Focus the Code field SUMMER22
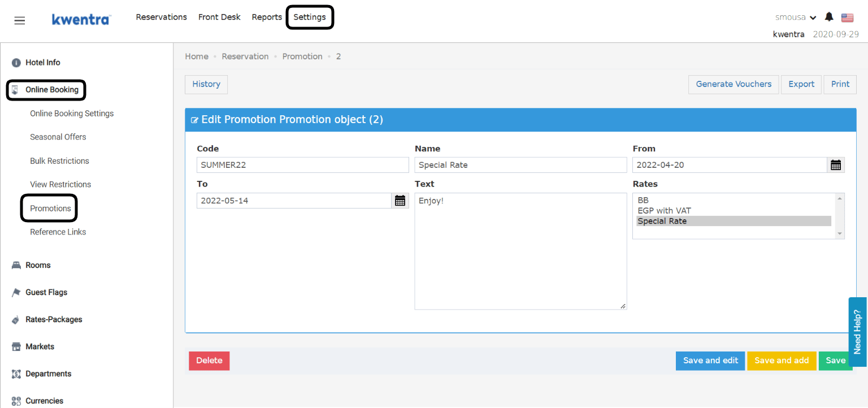The image size is (868, 408). click(303, 165)
